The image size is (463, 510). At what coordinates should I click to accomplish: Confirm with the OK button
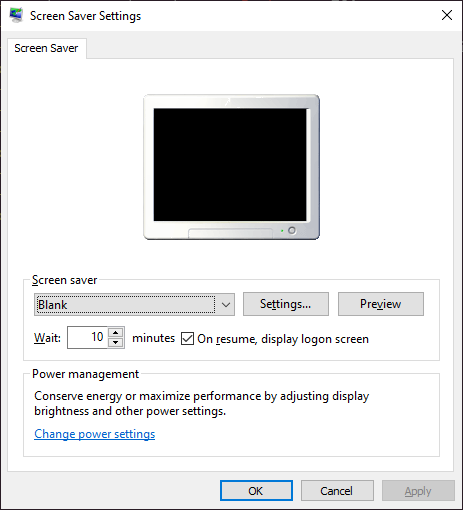[256, 491]
